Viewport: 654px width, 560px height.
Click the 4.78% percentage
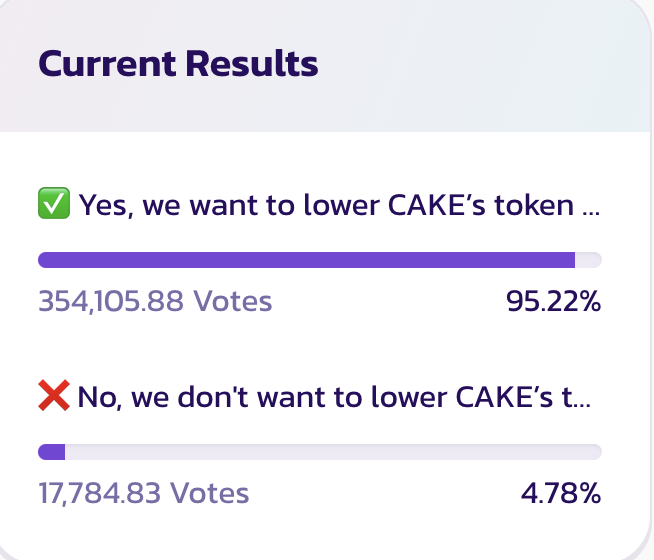click(x=561, y=493)
